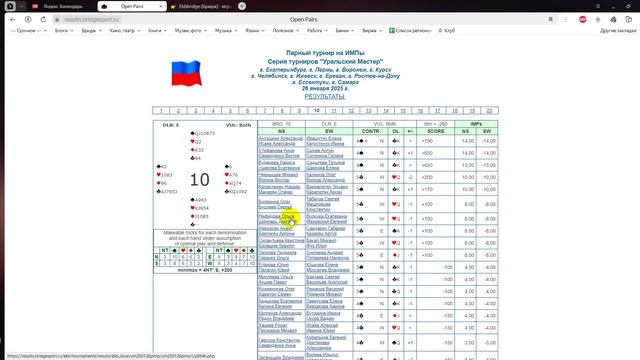Click the lock icon in the address bar

(x=57, y=20)
